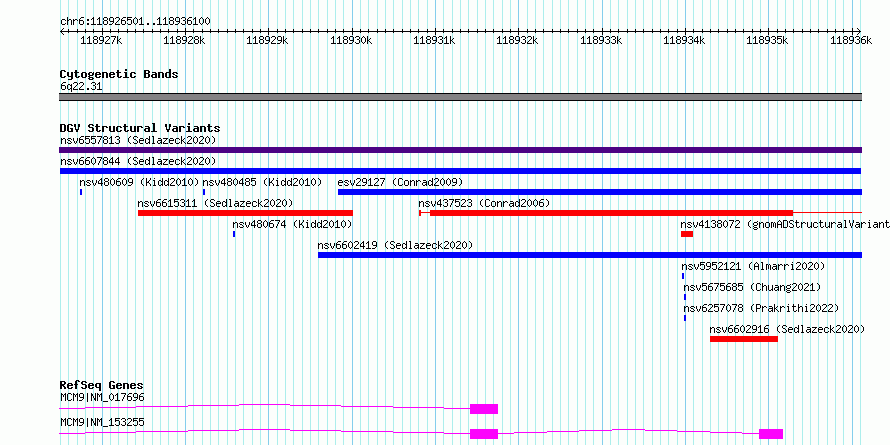Select the last MCM9 NM_153255 exon near 118935k
Image resolution: width=890 pixels, height=445 pixels.
[771, 434]
